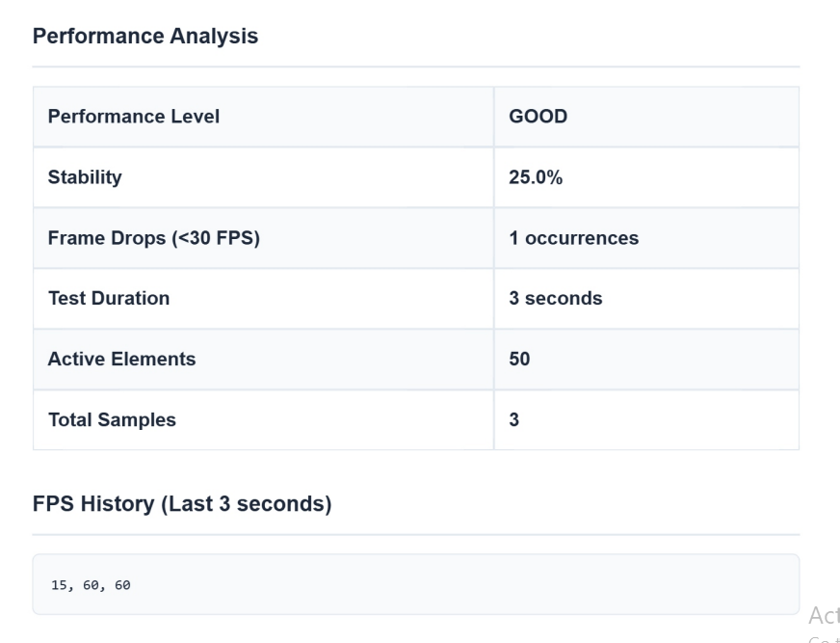The height and width of the screenshot is (643, 840).
Task: Click the divider under Performance Analysis
Action: [x=416, y=66]
